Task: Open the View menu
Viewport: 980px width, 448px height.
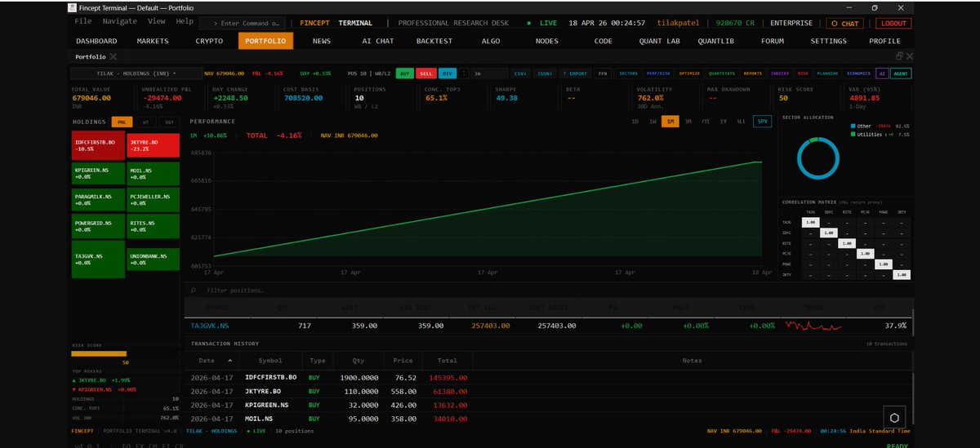Action: pos(157,21)
